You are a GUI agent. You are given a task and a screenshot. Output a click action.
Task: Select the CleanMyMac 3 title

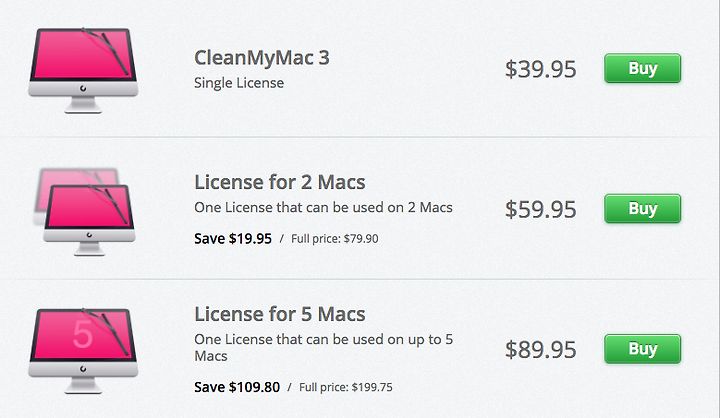point(262,58)
